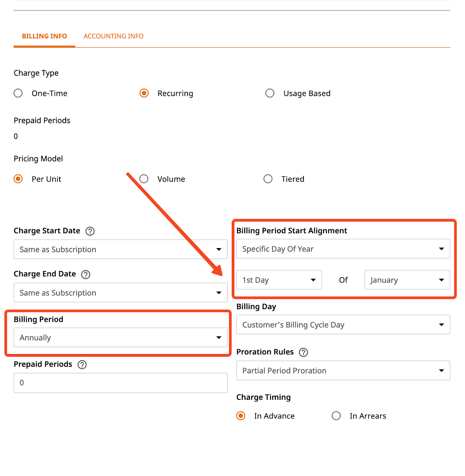Expand the Billing Period Annually dropdown
The height and width of the screenshot is (476, 465).
point(120,338)
